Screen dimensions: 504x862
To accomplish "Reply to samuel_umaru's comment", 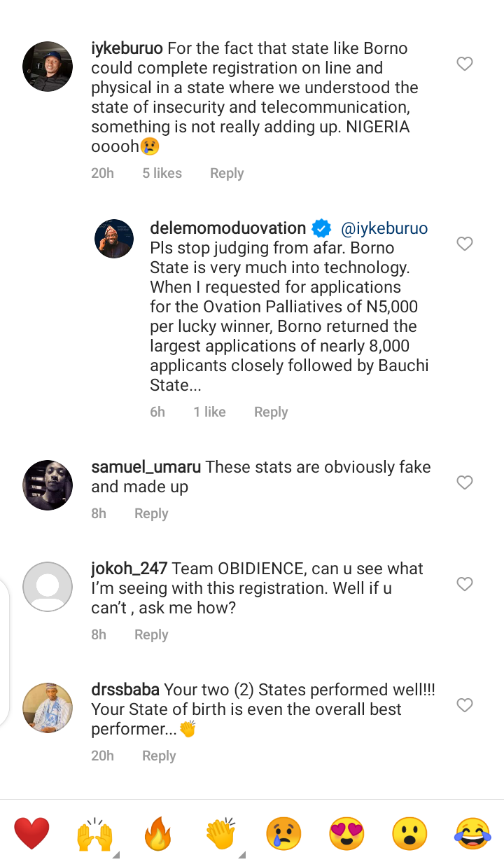I will (x=151, y=513).
